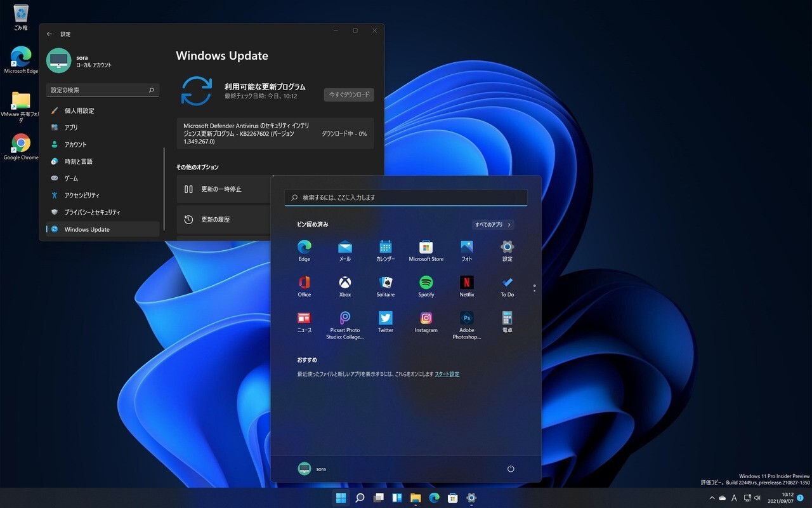Image resolution: width=812 pixels, height=508 pixels.
Task: Open the Xbox pinned app
Action: [x=345, y=286]
